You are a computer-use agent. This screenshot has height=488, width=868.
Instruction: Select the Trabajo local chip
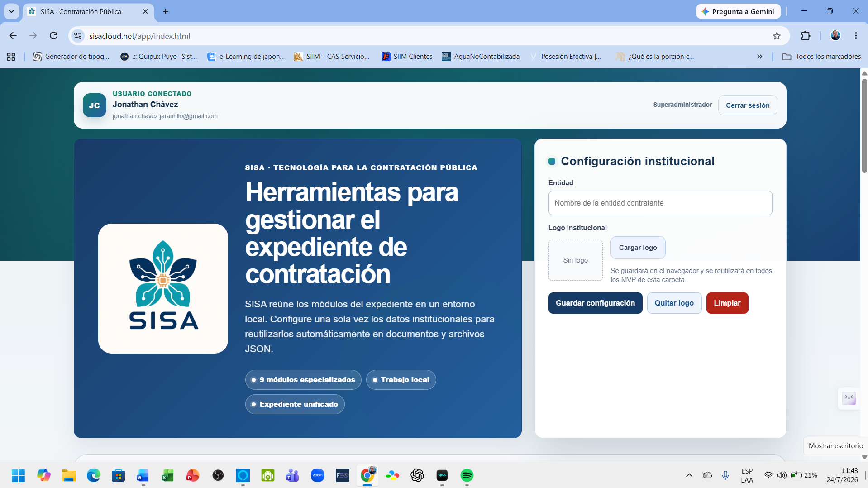click(401, 380)
